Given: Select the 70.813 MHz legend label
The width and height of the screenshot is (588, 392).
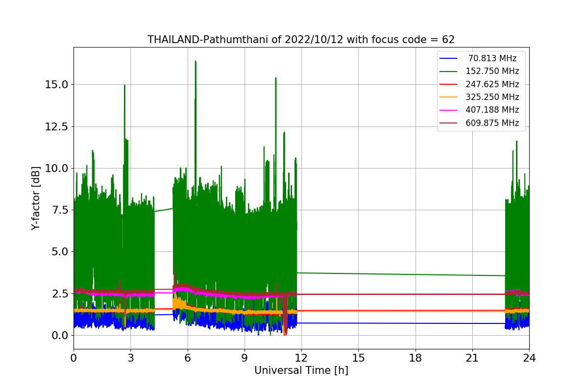Looking at the screenshot, I should (x=492, y=58).
